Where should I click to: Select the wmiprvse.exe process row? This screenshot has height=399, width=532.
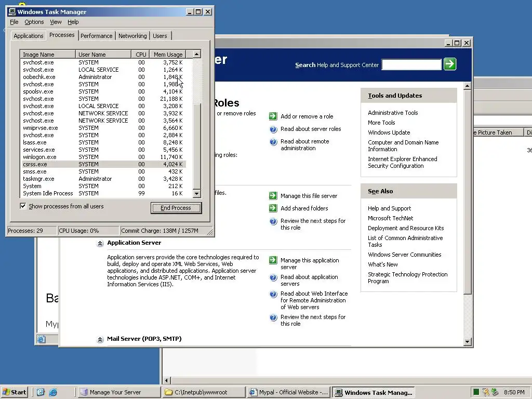pos(103,128)
